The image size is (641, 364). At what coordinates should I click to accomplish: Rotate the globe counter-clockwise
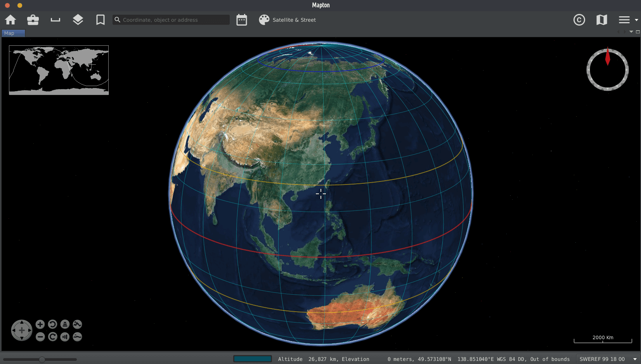tap(52, 324)
